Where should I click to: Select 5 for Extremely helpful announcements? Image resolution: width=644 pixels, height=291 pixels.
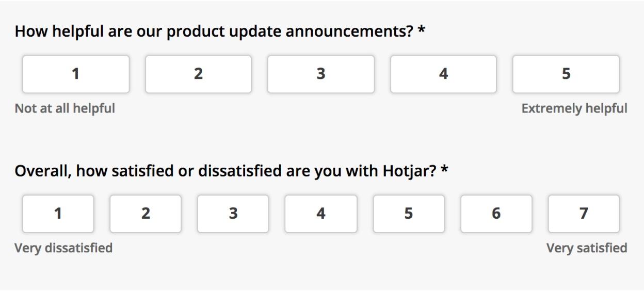[x=566, y=74]
